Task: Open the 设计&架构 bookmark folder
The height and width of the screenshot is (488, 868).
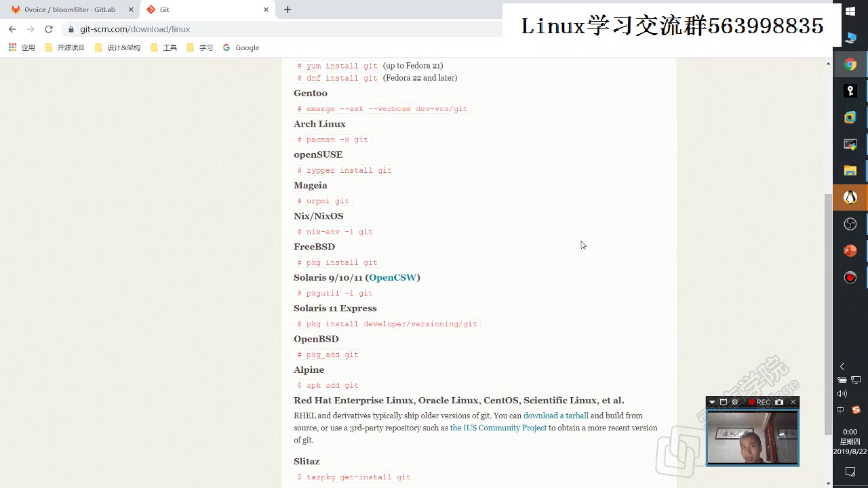Action: tap(117, 47)
